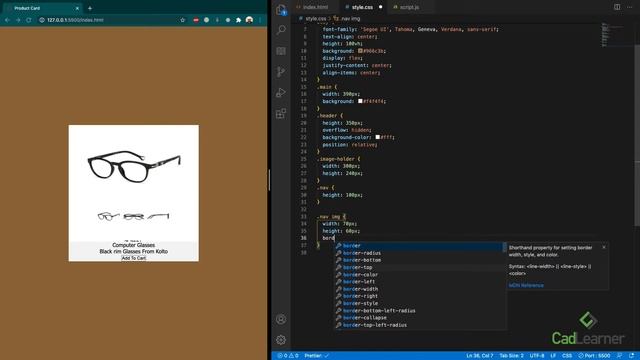The width and height of the screenshot is (640, 360).
Task: Select the 'border-right' suggestion
Action: 420,296
